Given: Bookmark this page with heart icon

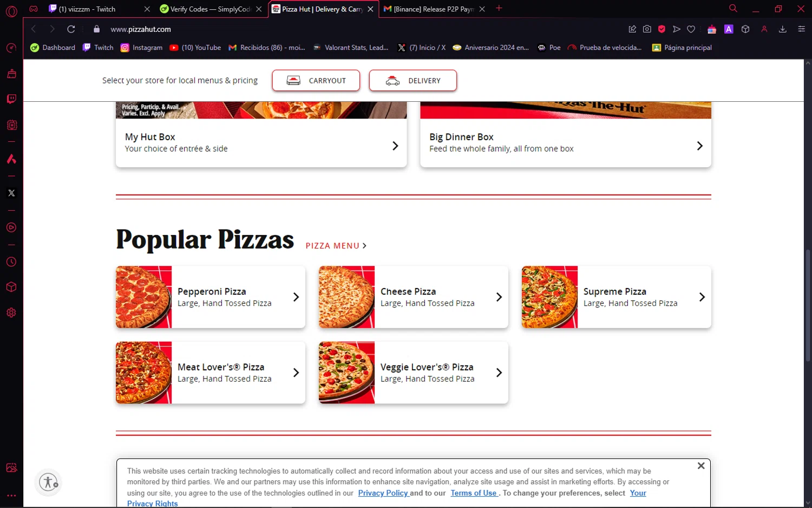Looking at the screenshot, I should pyautogui.click(x=691, y=29).
